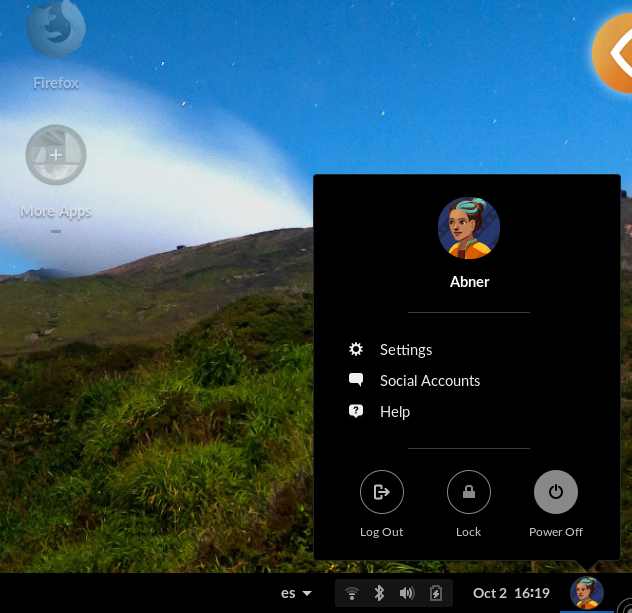This screenshot has width=632, height=613.
Task: Click the More Apps label text
Action: pos(56,212)
